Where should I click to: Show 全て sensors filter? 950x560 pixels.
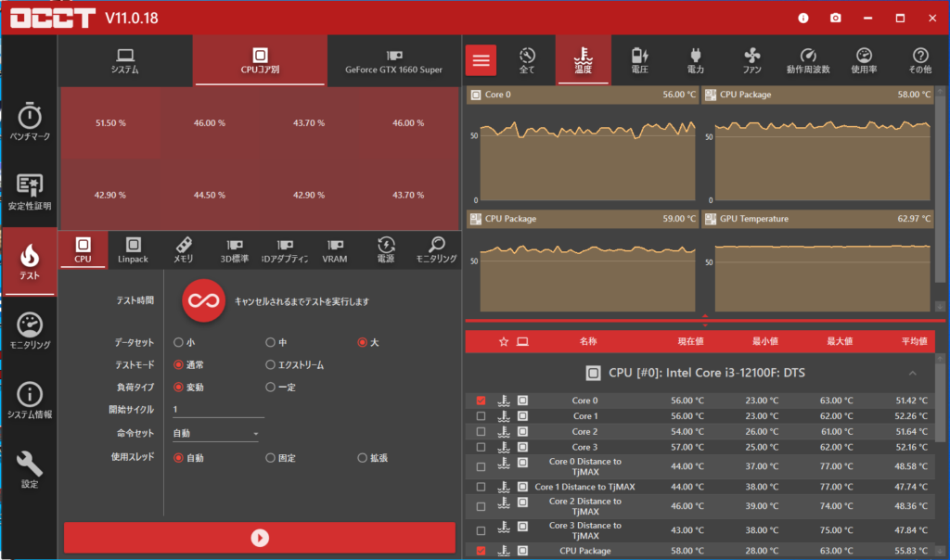[527, 60]
